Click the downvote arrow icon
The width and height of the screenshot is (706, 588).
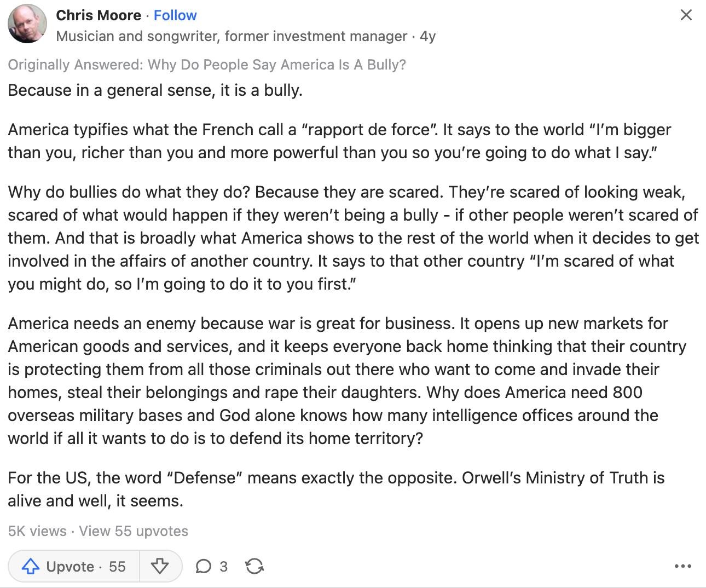pos(160,566)
